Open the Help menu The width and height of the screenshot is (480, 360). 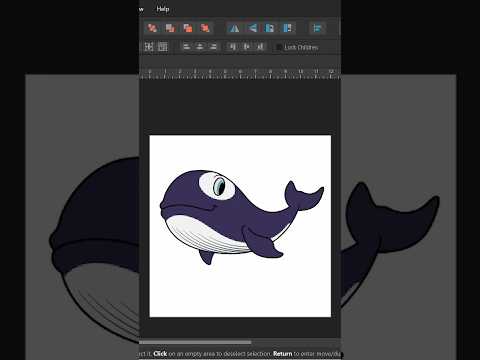(163, 9)
